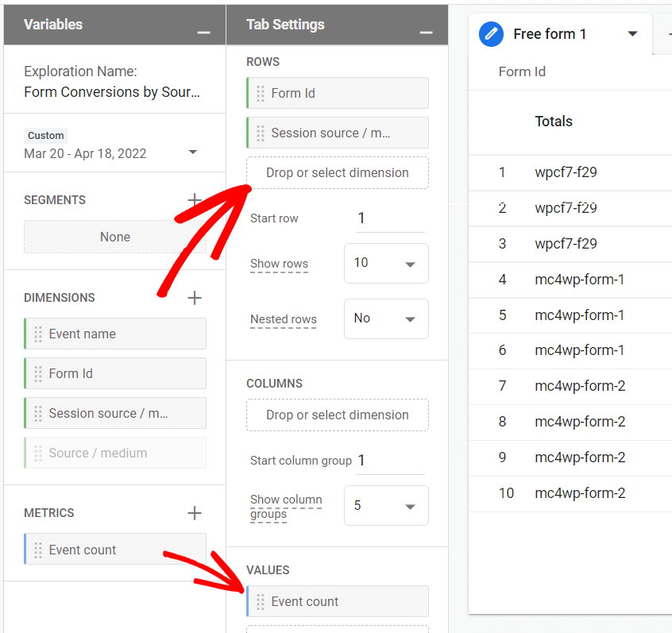Click the Drop or select dimension area under Columns
Viewport: 672px width, 633px height.
[x=337, y=415]
